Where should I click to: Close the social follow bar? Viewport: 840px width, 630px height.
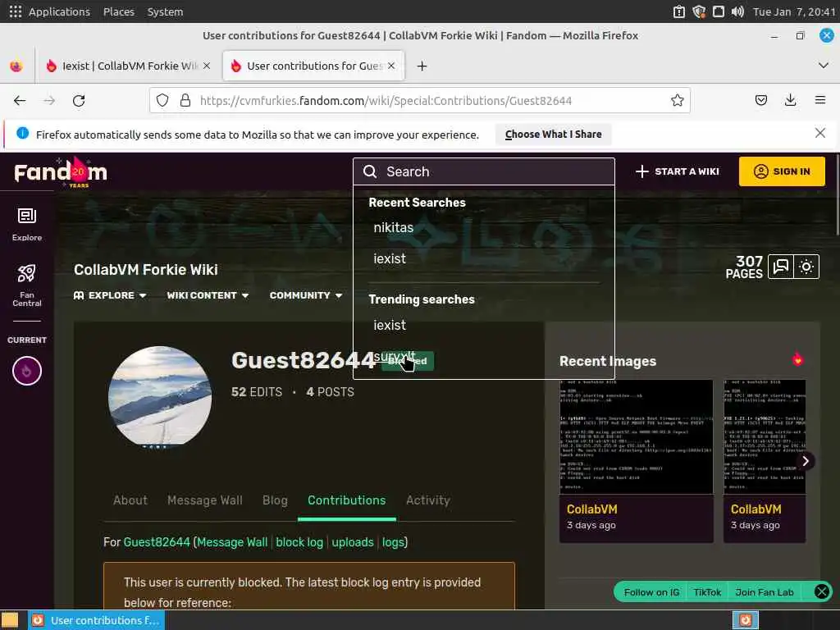pos(821,591)
